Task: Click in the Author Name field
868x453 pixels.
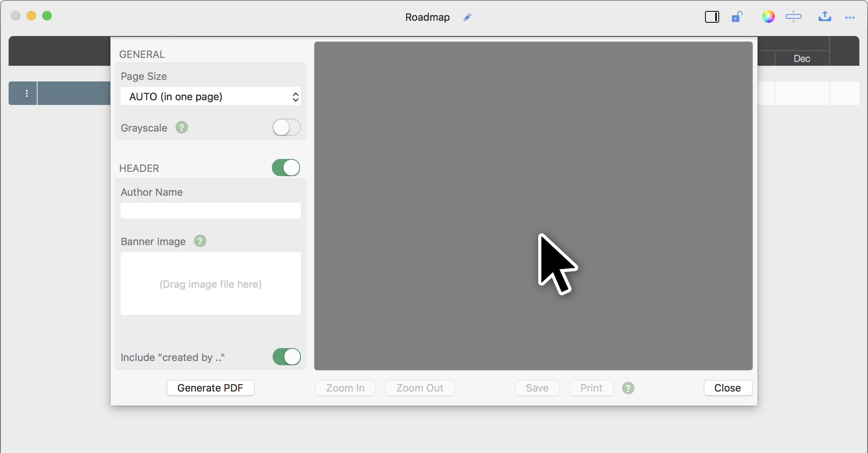Action: (x=211, y=211)
